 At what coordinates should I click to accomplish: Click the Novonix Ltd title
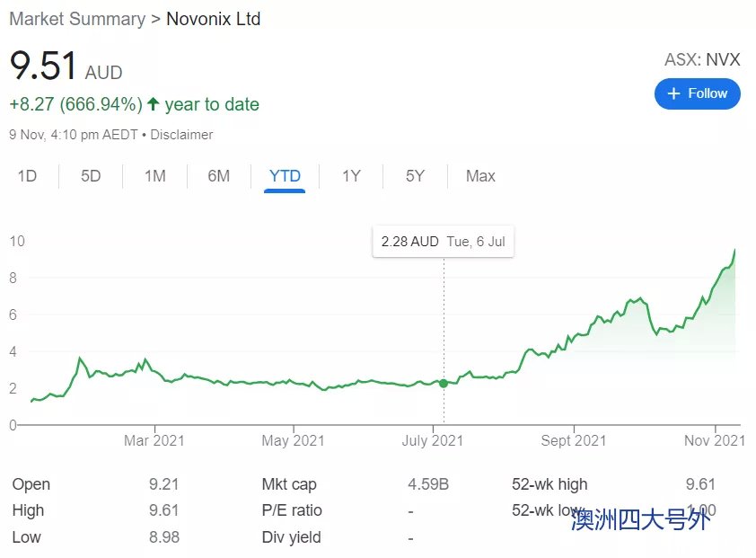(x=214, y=19)
